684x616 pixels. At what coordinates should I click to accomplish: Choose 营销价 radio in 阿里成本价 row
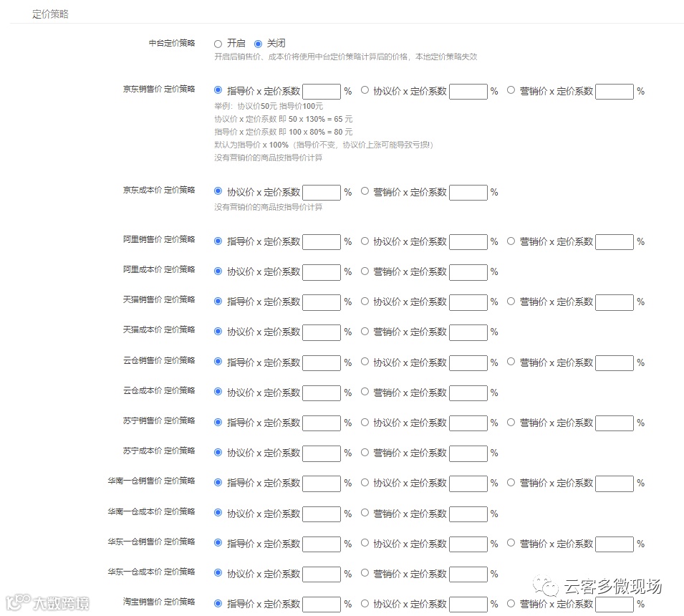[365, 271]
